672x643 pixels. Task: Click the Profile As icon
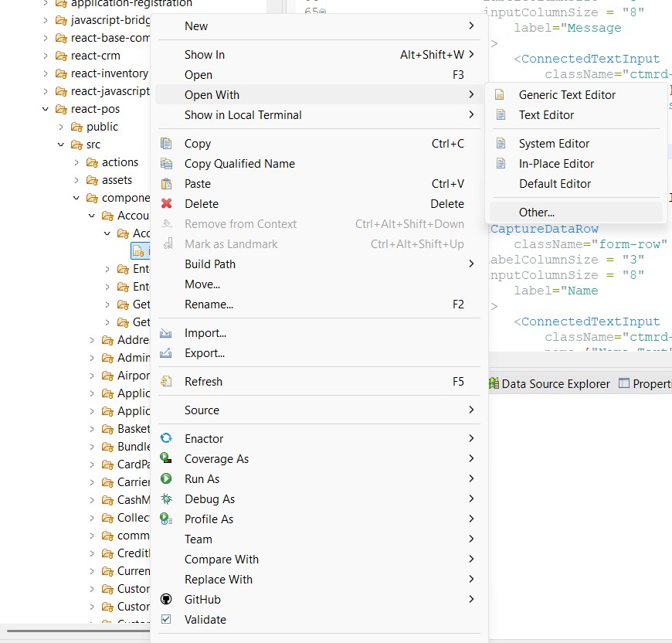click(x=166, y=519)
